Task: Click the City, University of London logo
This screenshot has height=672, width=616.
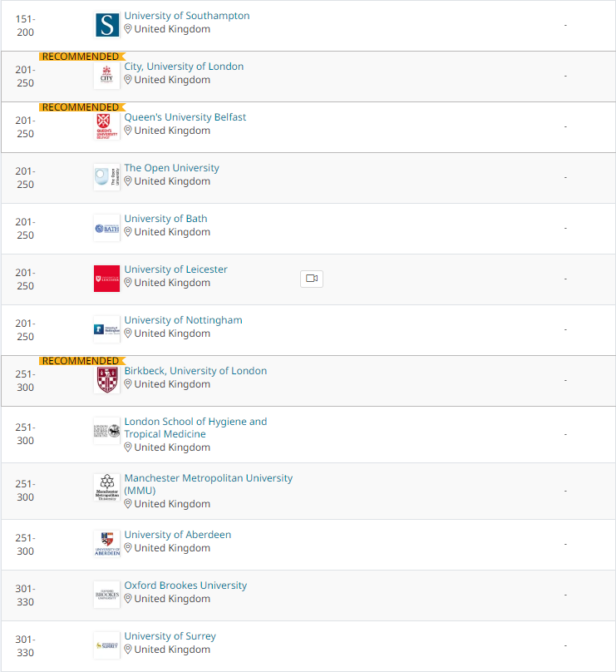Action: point(106,76)
